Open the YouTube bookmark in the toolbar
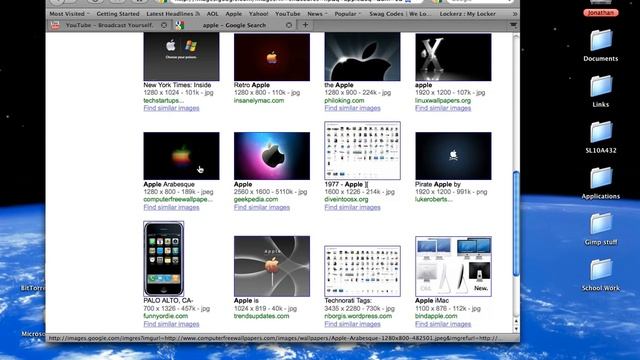Image resolution: width=640 pixels, height=360 pixels. pyautogui.click(x=287, y=14)
